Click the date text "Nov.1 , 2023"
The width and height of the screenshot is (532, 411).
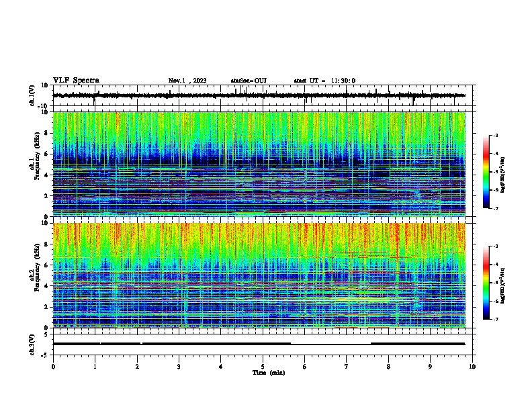(187, 81)
